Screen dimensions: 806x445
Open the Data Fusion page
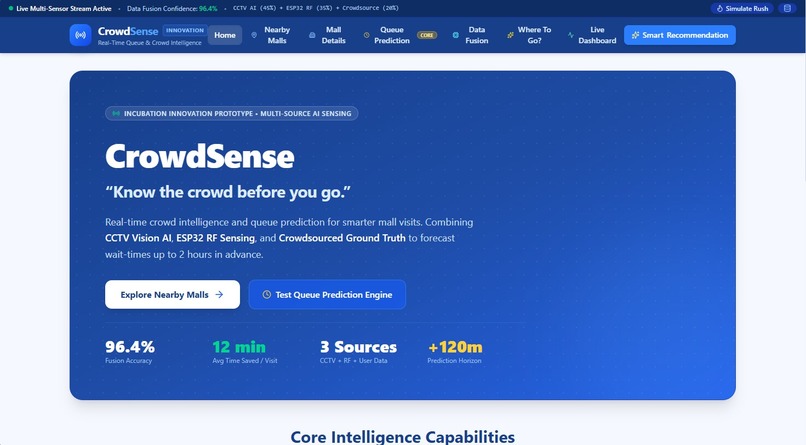(470, 35)
